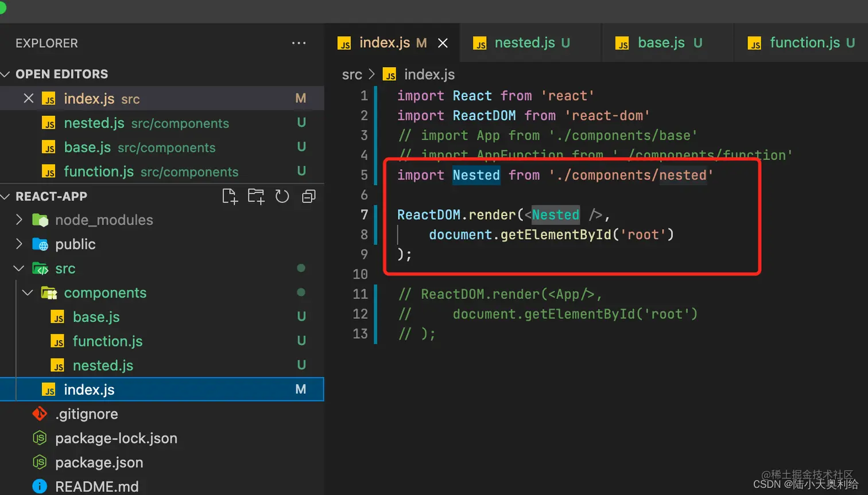Image resolution: width=868 pixels, height=495 pixels.
Task: Click the 'React' identifier on line 1
Action: tap(472, 96)
